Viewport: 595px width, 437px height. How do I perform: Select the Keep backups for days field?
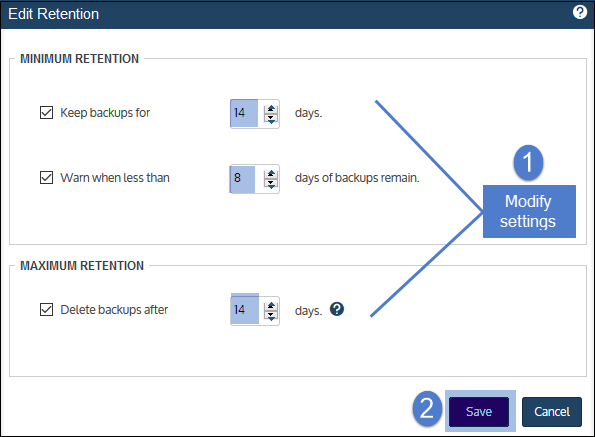(244, 113)
